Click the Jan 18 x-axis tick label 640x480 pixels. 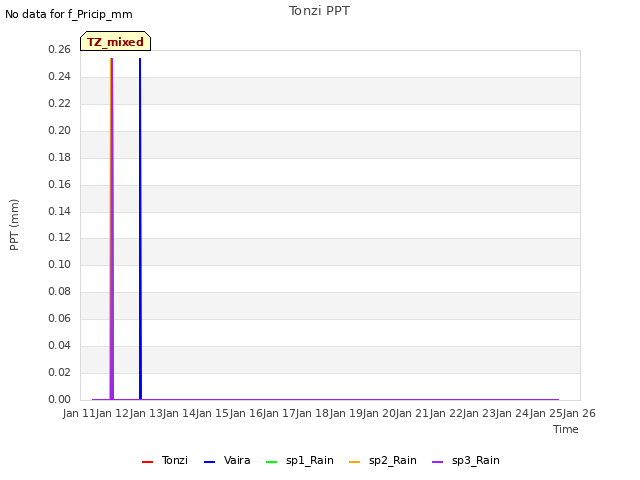[x=312, y=413]
